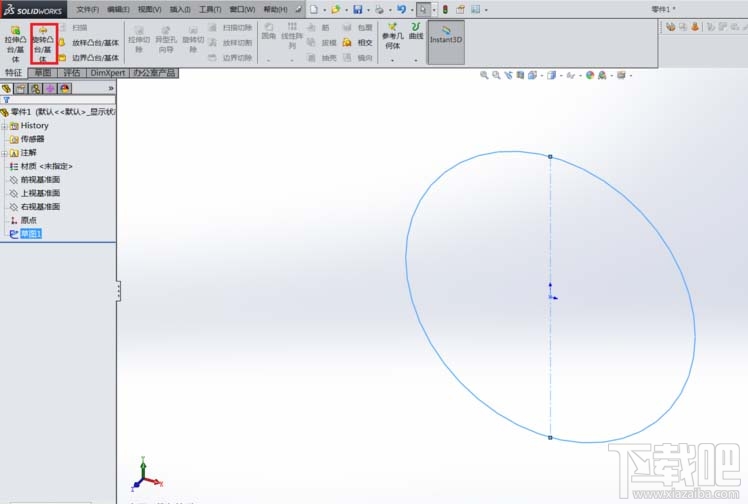
Task: Click the Edit Appearance color ball icon
Action: point(590,75)
